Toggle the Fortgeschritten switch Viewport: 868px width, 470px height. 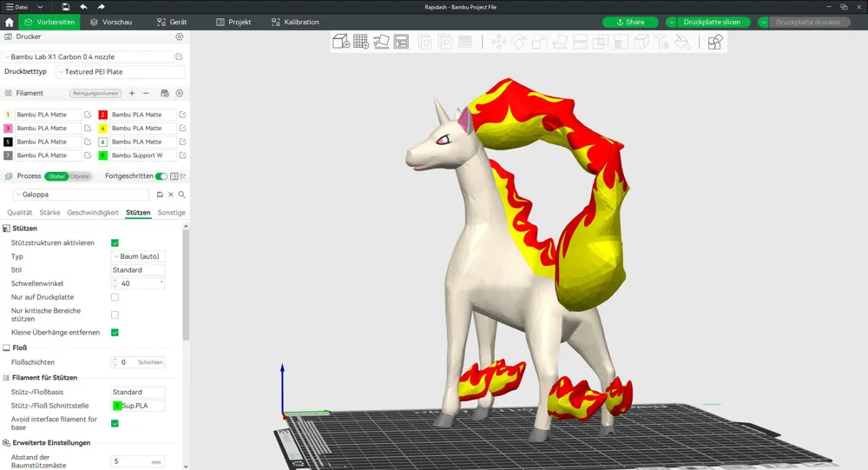[x=161, y=176]
